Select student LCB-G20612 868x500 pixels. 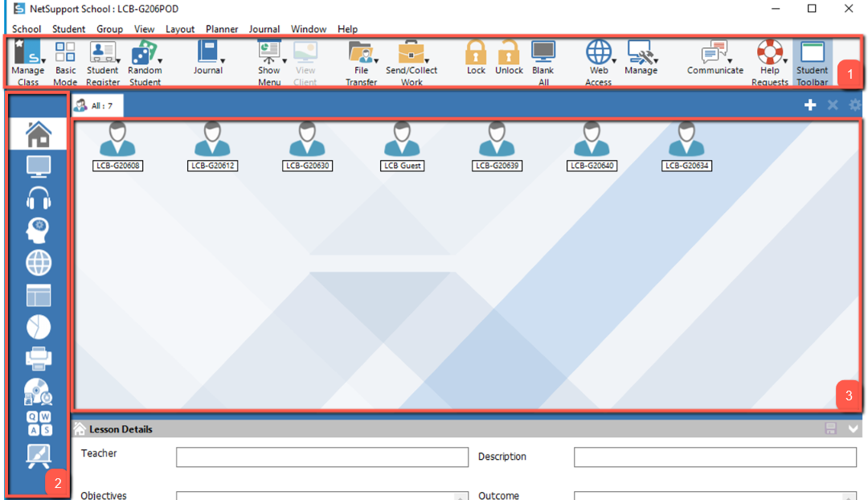coord(212,147)
